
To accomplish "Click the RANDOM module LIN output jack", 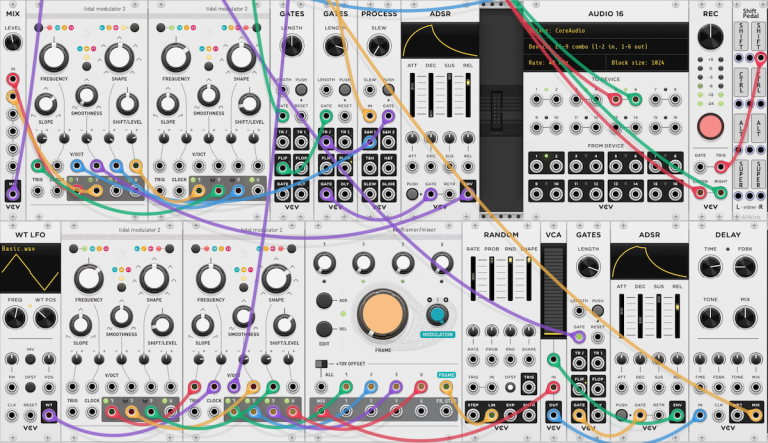I will 491,415.
